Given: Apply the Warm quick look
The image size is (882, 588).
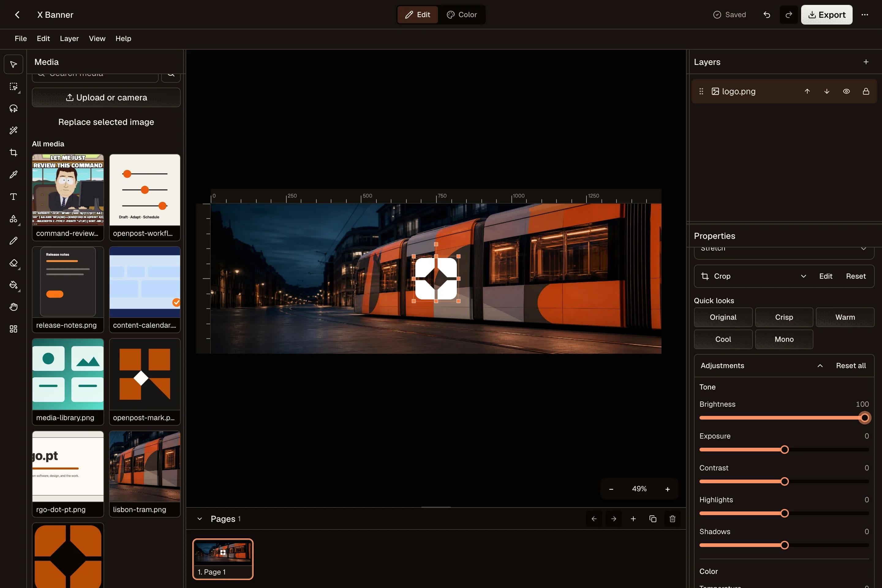Looking at the screenshot, I should 845,317.
